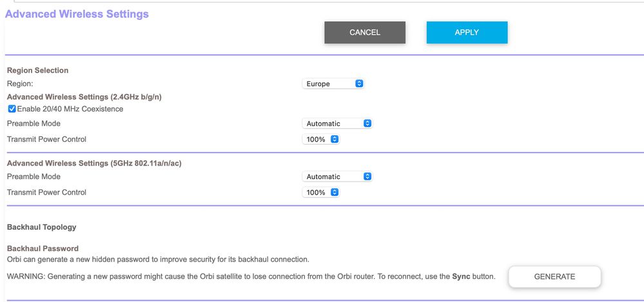Viewport: 644px width, 302px height.
Task: Click the 2.4GHz Preamble Mode label
Action: click(x=34, y=123)
